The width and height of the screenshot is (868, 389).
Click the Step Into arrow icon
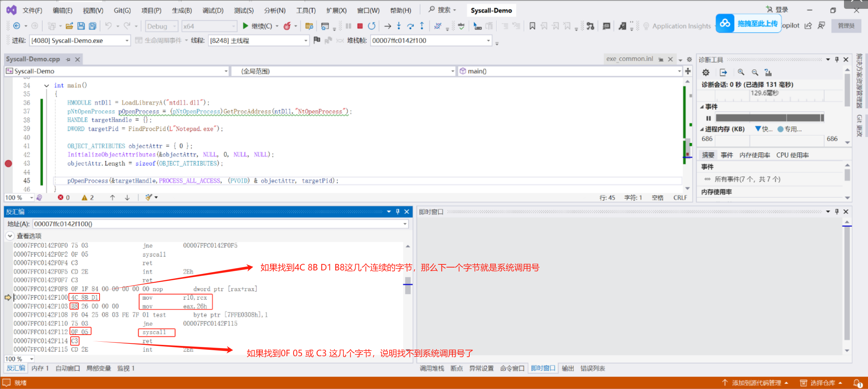(399, 26)
